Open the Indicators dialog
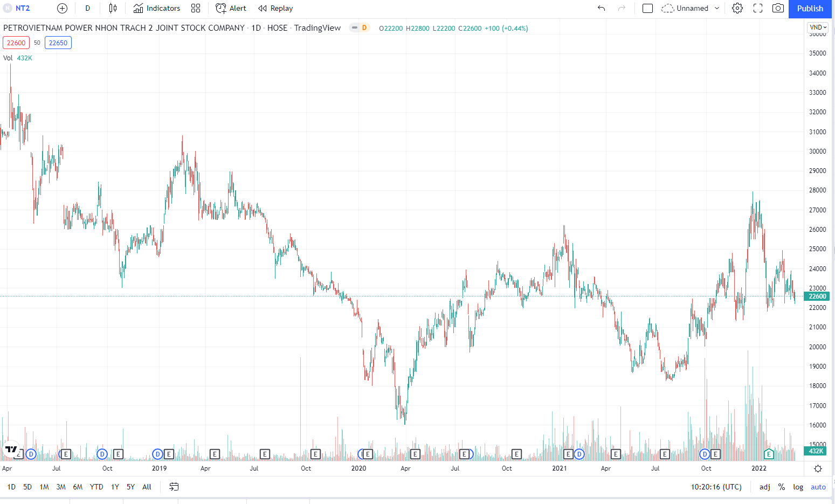 157,8
